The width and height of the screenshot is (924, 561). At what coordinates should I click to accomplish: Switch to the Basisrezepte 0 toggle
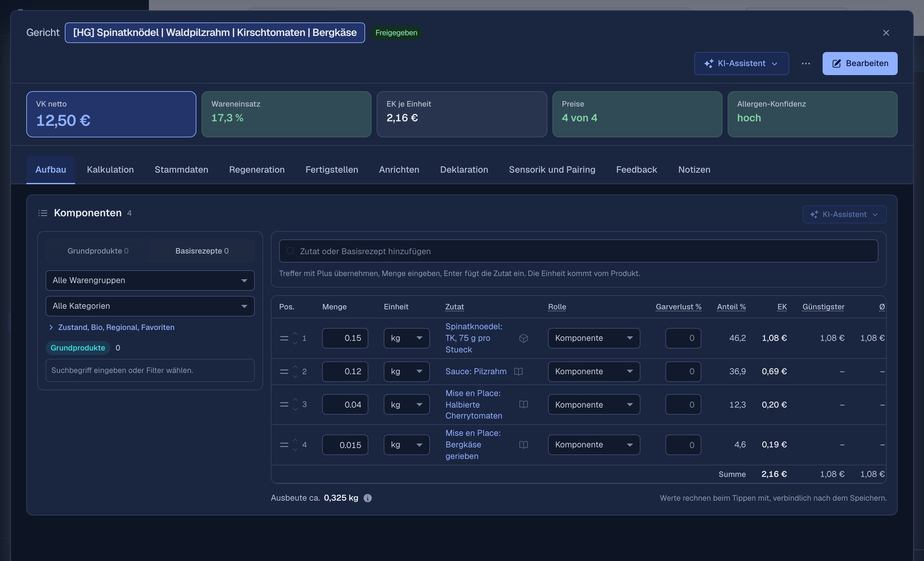202,251
